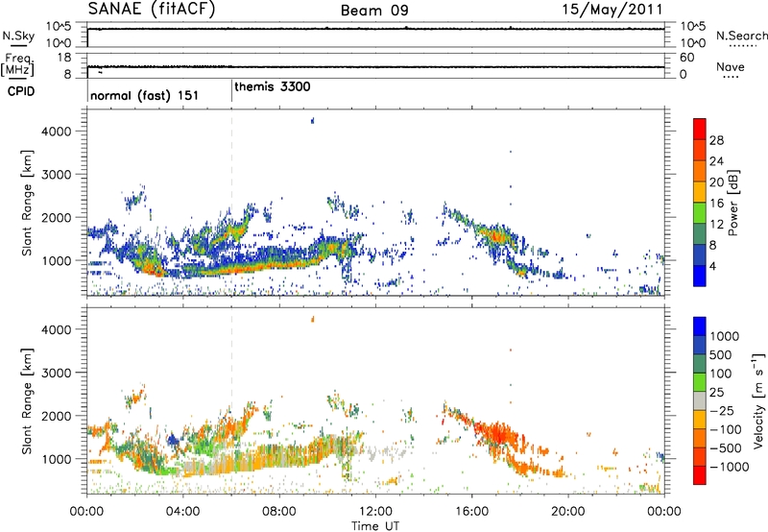Image resolution: width=768 pixels, height=532 pixels.
Task: Pick the yellow 16–20 dB Power colorbar segment
Action: 700,191
